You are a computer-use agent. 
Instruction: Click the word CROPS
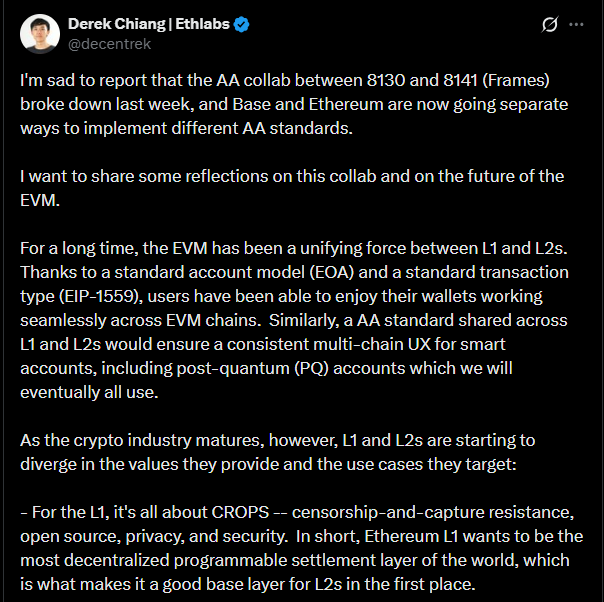point(240,512)
